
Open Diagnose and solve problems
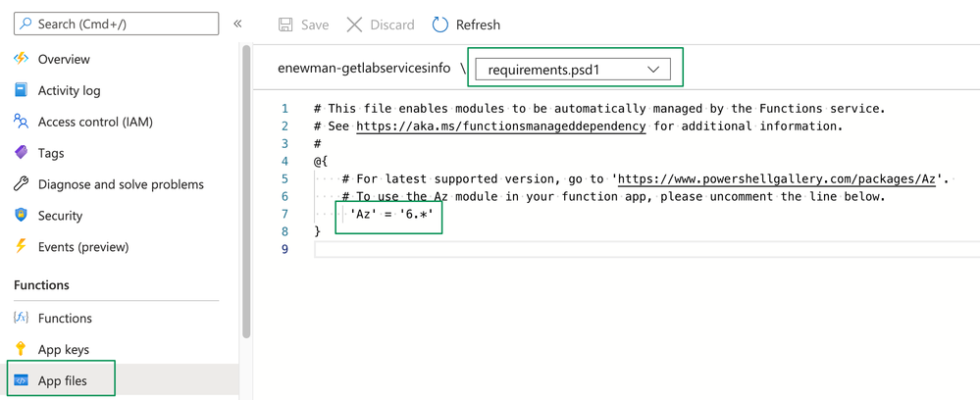(121, 183)
